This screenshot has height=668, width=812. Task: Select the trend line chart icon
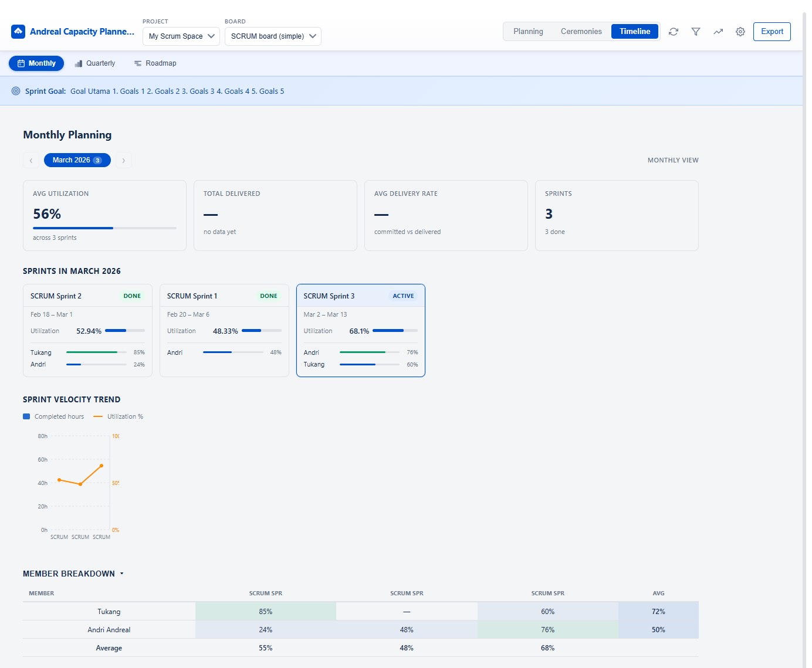(718, 32)
